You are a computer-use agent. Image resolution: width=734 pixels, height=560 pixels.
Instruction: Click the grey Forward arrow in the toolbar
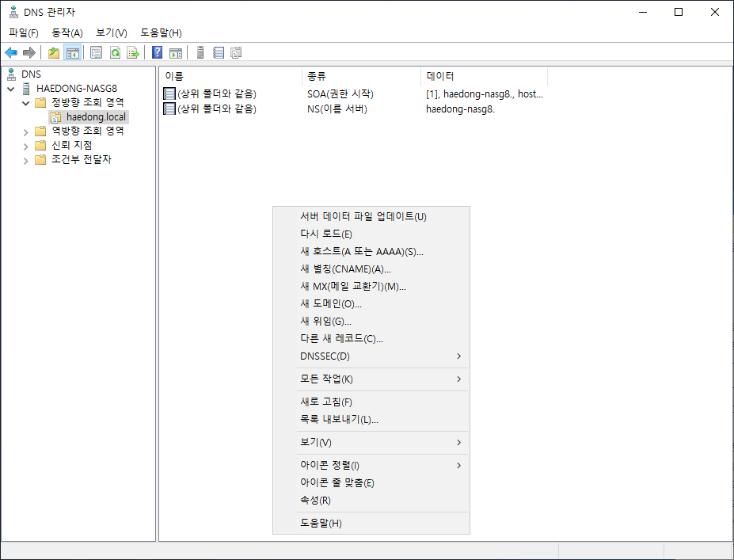coord(29,52)
